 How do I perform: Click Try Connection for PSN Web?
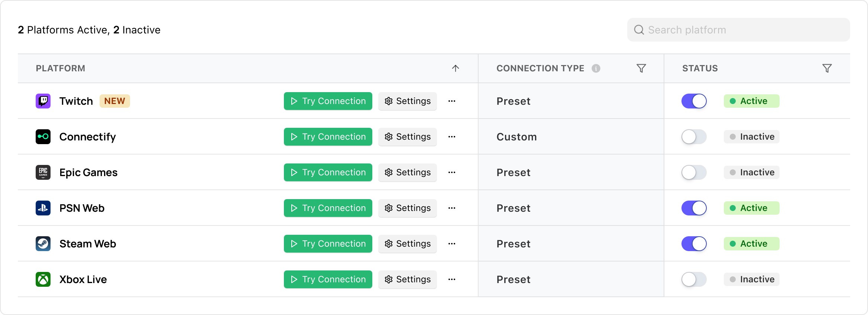328,208
